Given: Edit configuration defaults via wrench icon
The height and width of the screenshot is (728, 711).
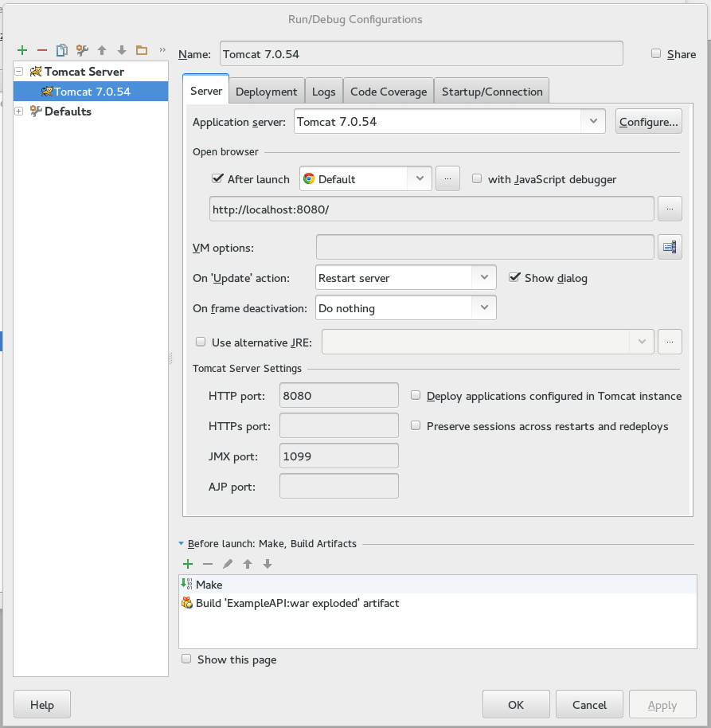Looking at the screenshot, I should [81, 49].
